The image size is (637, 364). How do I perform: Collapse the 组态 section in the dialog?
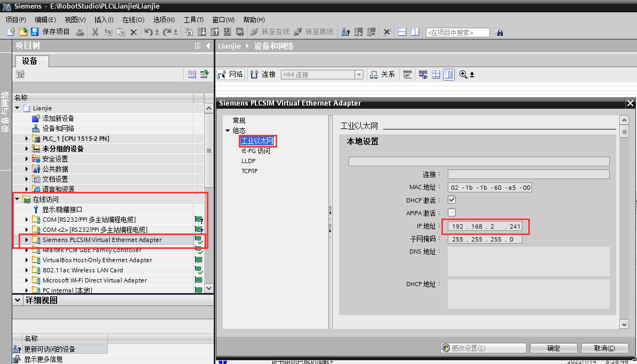[x=227, y=130]
